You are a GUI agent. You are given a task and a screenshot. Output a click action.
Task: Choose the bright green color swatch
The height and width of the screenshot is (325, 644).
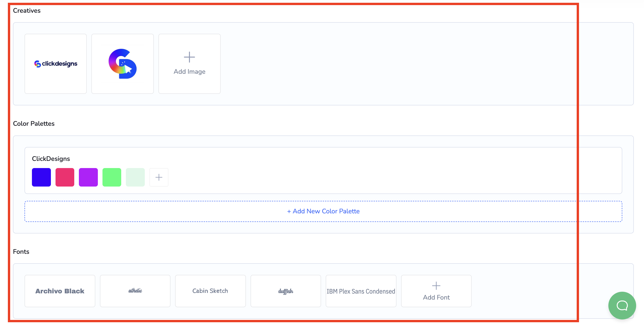(112, 177)
